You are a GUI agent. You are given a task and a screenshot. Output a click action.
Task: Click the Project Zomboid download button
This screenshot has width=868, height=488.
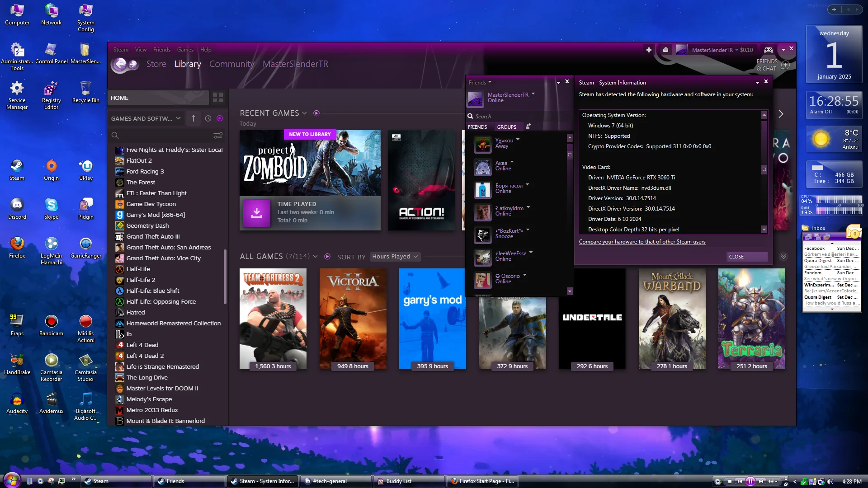[x=256, y=212]
